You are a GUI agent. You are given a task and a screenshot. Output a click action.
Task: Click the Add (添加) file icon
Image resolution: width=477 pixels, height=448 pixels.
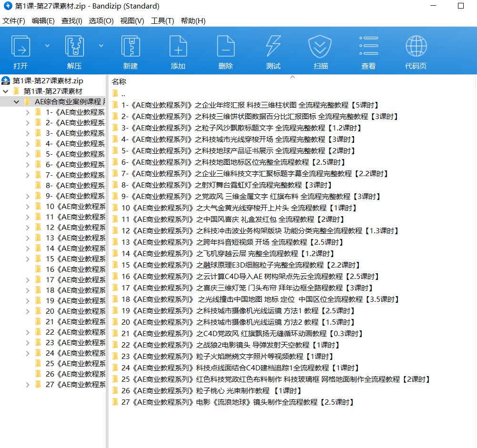[x=178, y=46]
